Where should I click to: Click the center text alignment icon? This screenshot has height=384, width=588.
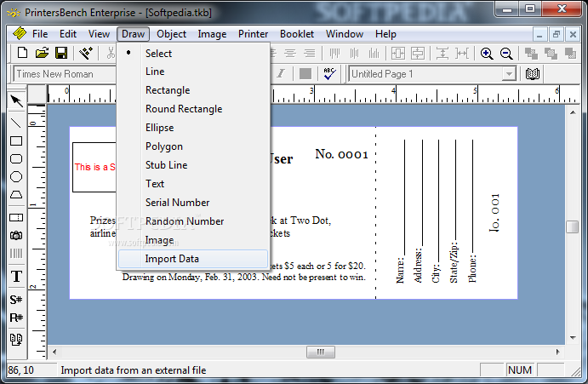(290, 54)
